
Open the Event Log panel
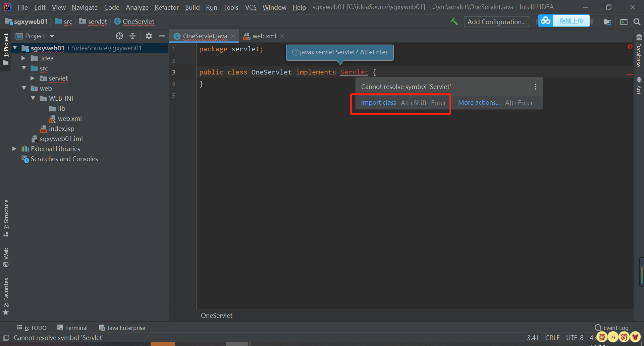tap(615, 328)
